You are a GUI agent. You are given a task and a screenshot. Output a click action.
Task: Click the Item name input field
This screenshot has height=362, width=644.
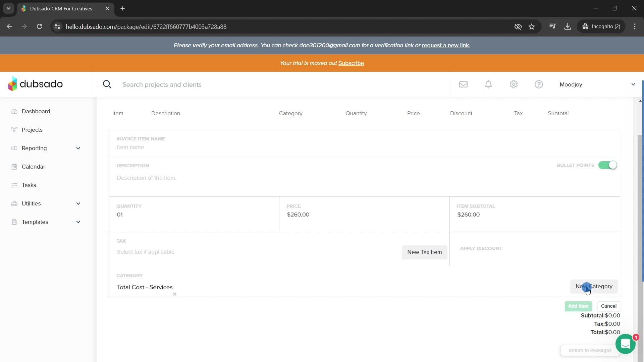click(x=364, y=147)
